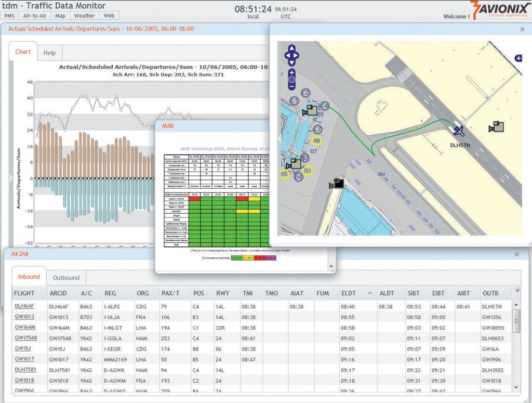Open the table column options menu
Screen dimensions: 532x403
517,290
